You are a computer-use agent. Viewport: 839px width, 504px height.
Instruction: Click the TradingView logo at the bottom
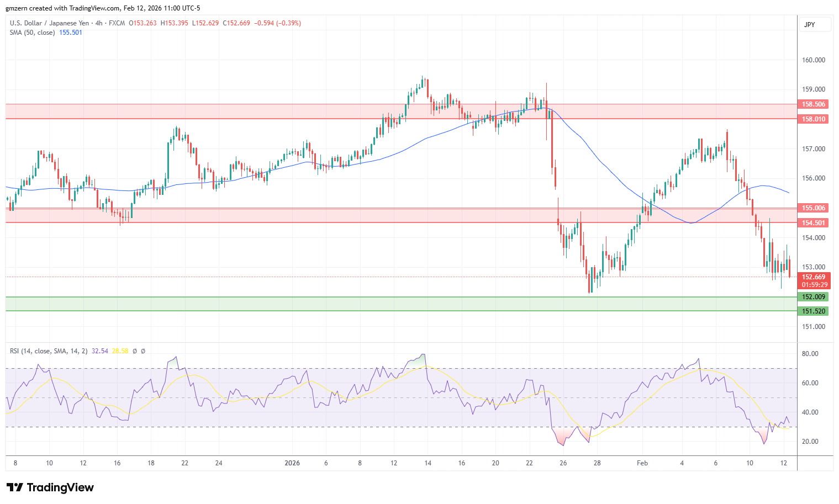(50, 487)
